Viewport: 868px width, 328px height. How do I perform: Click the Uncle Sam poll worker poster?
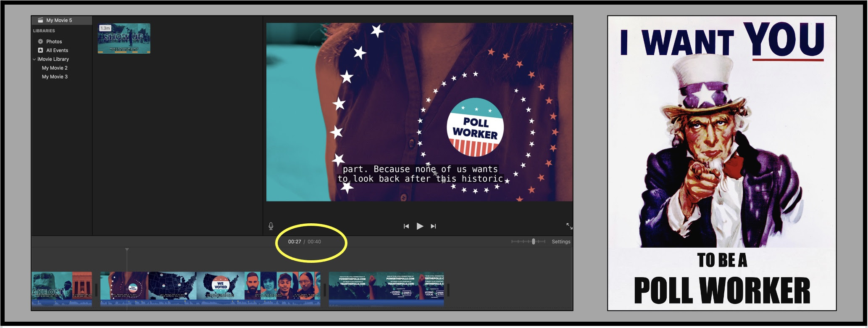722,163
